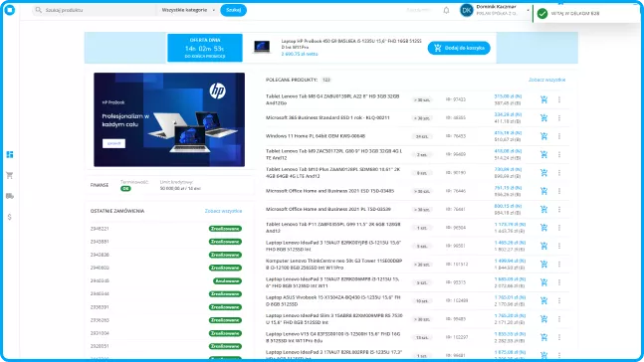644x362 pixels.
Task: Open the Komputer Lenovo ThinkCentre neo product name
Action: point(333,265)
